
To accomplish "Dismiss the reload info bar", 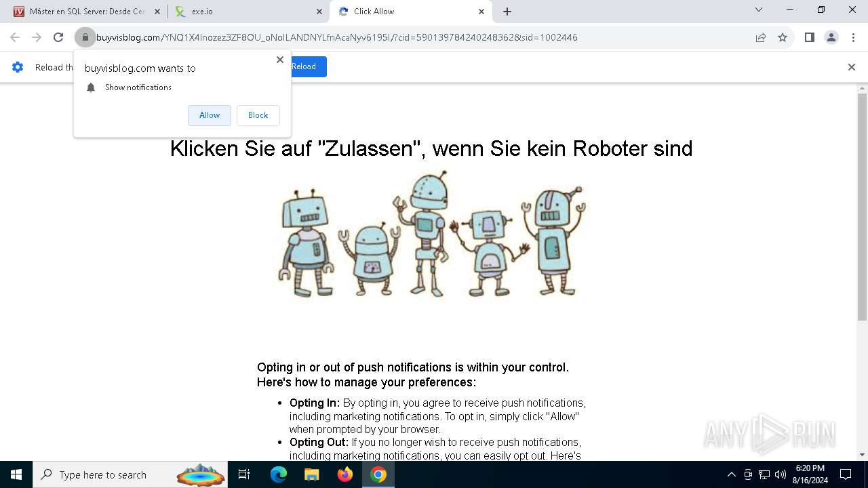I will (852, 67).
